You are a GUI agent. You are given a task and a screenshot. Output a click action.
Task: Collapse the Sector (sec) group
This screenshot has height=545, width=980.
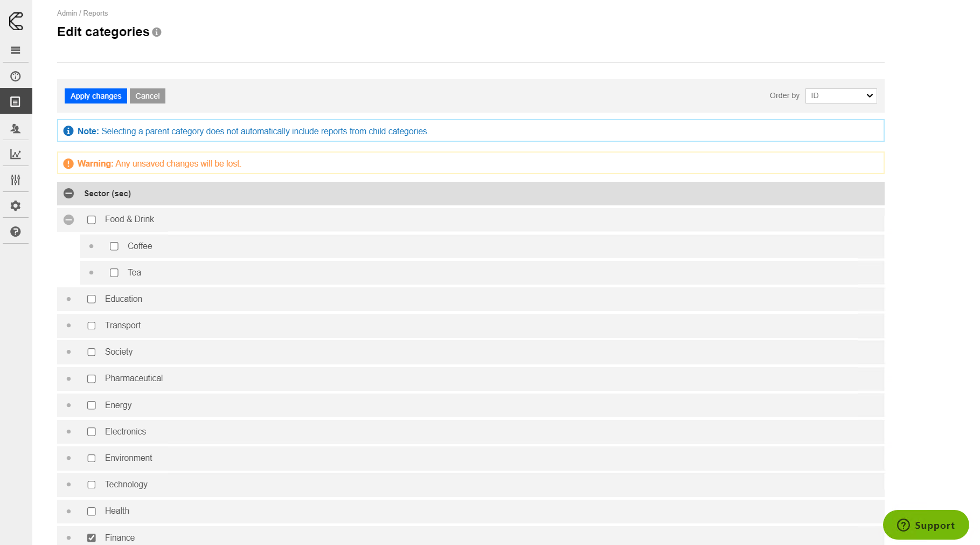point(68,194)
